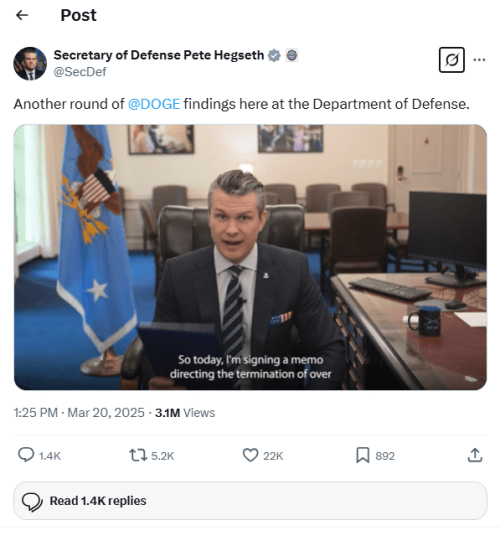Click the reply speech bubble icon
This screenshot has height=551, width=500.
point(26,455)
